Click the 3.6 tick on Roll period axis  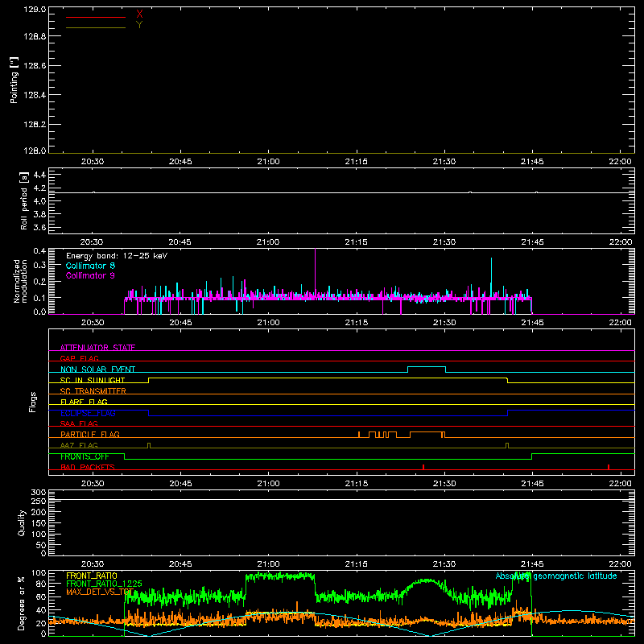click(x=39, y=227)
